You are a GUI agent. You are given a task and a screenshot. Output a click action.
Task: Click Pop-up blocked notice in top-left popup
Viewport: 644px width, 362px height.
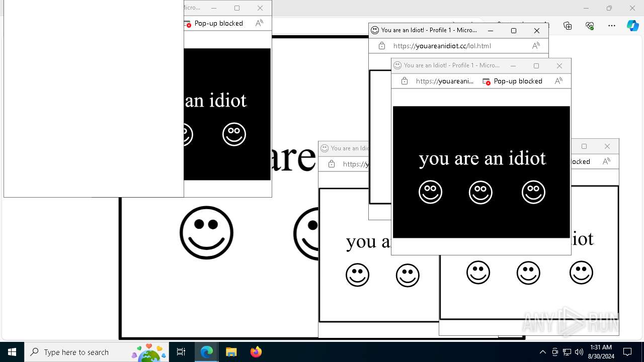click(x=214, y=23)
